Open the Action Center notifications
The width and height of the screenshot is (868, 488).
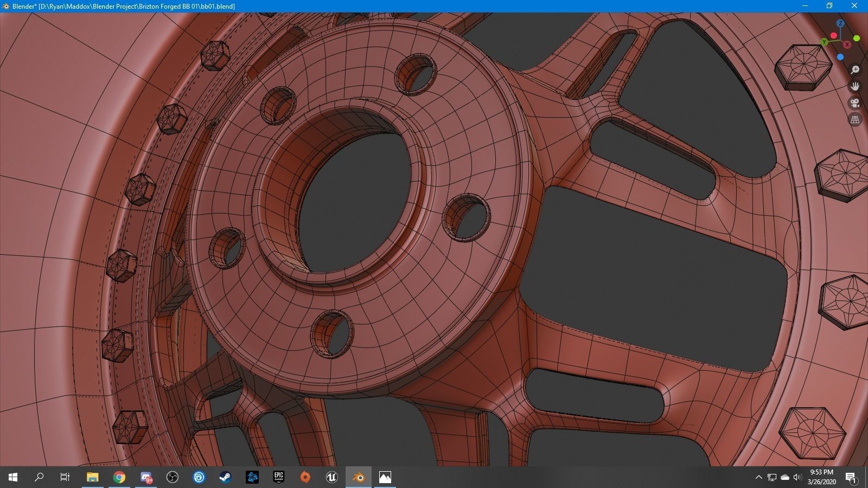coord(851,477)
